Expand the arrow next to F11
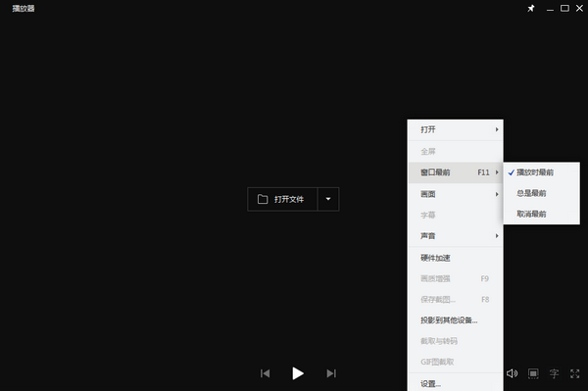The image size is (588, 391). point(497,172)
